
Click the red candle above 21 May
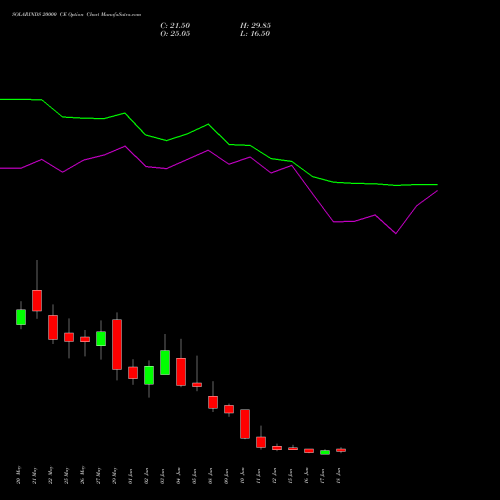(37, 300)
